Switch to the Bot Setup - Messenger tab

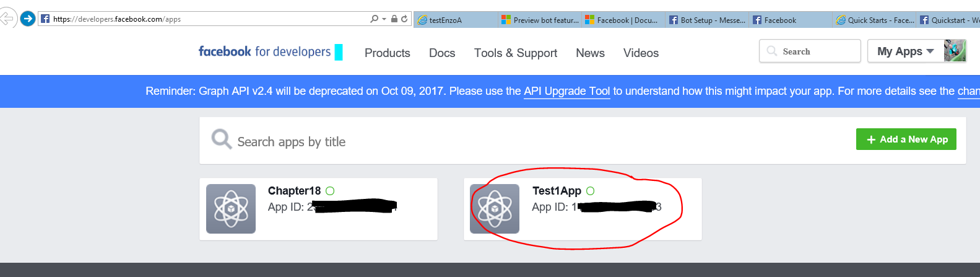point(707,20)
